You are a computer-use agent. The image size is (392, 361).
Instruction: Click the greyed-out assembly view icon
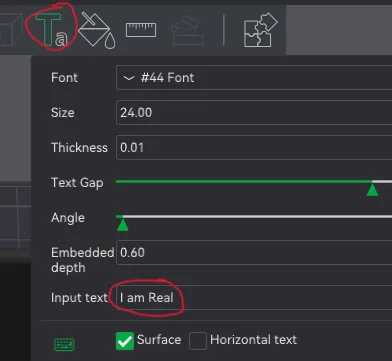click(x=188, y=30)
